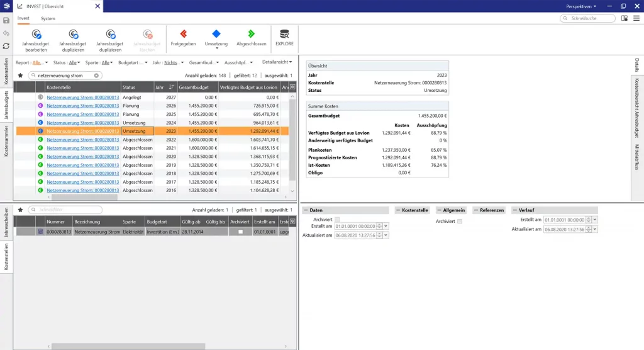Click the save icon in left sidebar
644x350 pixels.
tap(6, 20)
